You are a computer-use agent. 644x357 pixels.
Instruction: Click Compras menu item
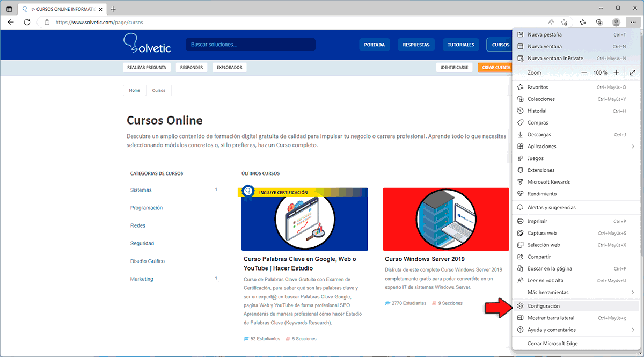pos(576,122)
